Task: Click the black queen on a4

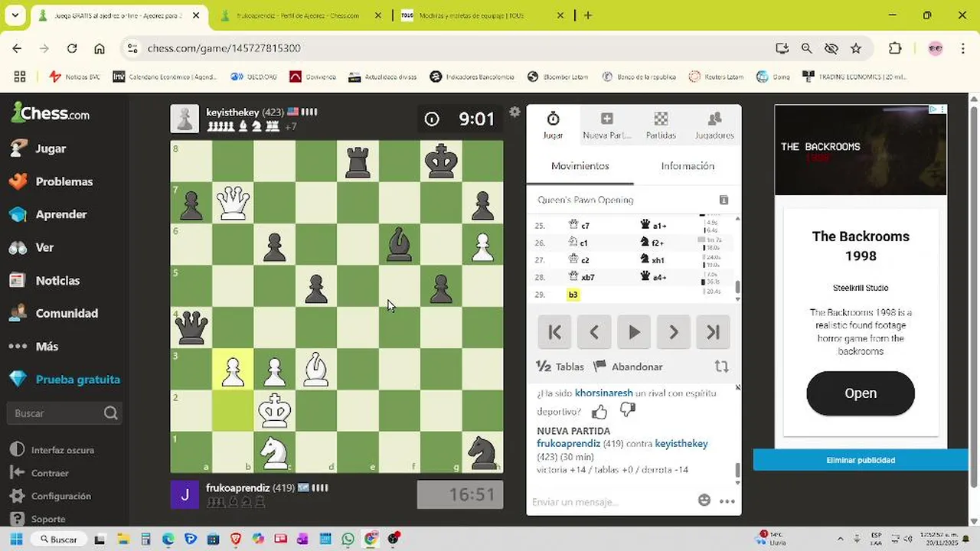Action: (x=191, y=328)
